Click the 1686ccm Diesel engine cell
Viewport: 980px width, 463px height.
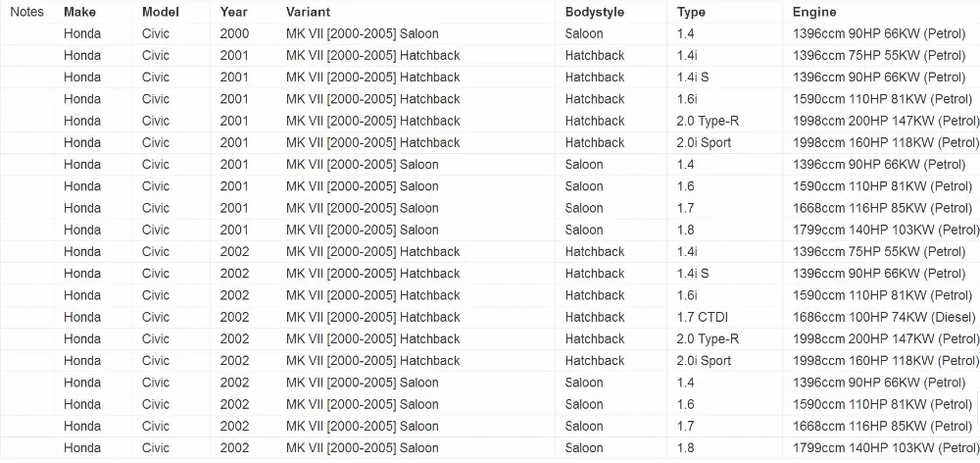884,317
